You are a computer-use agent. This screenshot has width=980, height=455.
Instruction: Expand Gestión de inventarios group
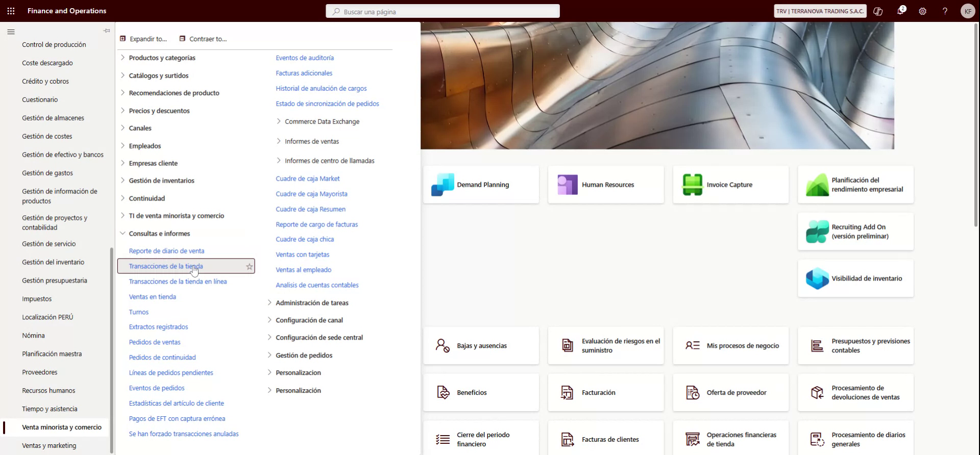pos(122,181)
